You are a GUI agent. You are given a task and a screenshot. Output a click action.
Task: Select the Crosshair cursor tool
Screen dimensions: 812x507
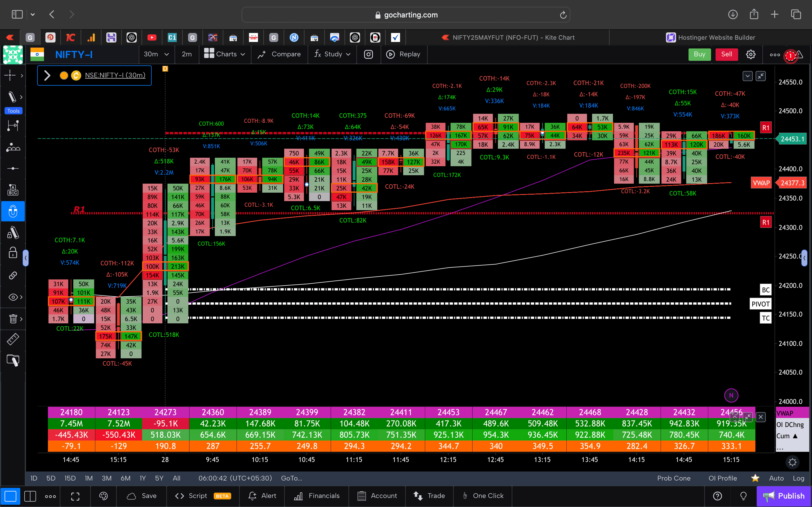[x=9, y=75]
